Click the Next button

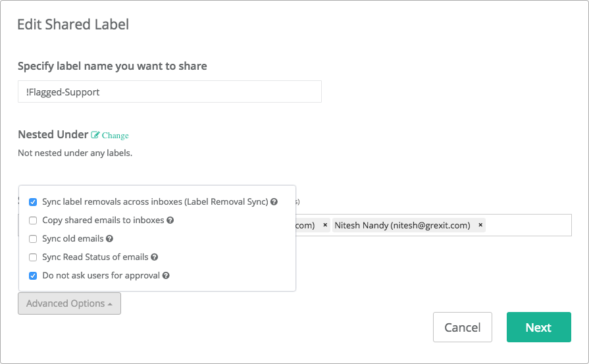pyautogui.click(x=539, y=327)
